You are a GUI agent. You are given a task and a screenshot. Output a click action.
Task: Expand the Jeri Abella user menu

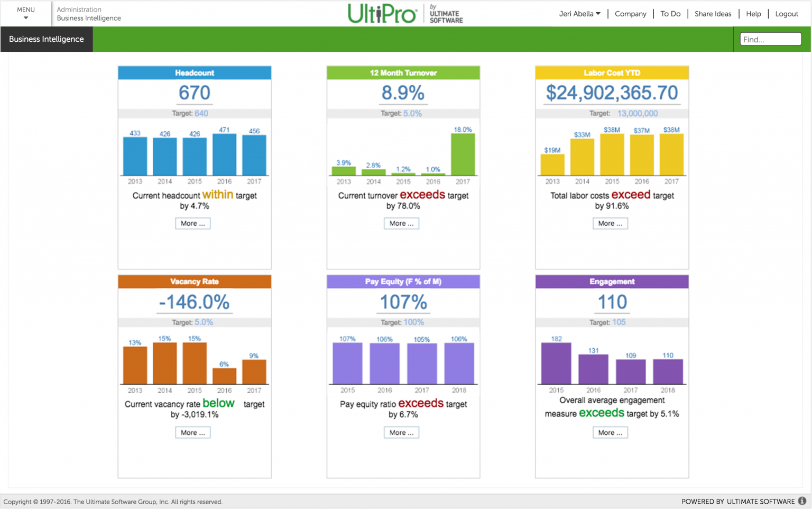click(x=579, y=14)
